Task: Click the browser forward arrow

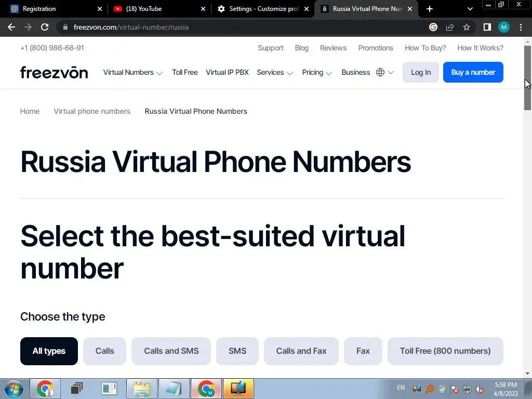Action: [x=28, y=27]
